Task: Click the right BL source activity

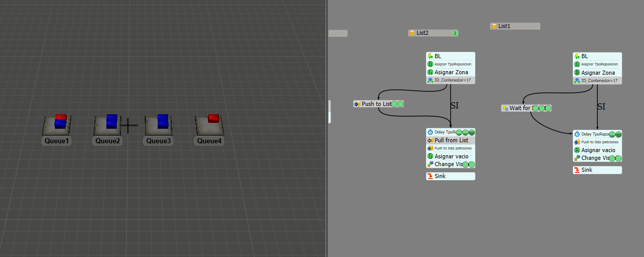Action: [597, 56]
